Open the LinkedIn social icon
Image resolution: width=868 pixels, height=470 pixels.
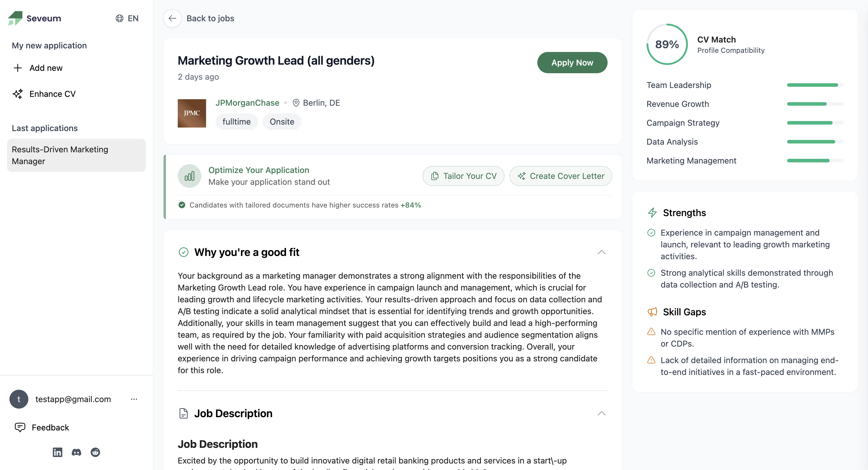(x=58, y=452)
